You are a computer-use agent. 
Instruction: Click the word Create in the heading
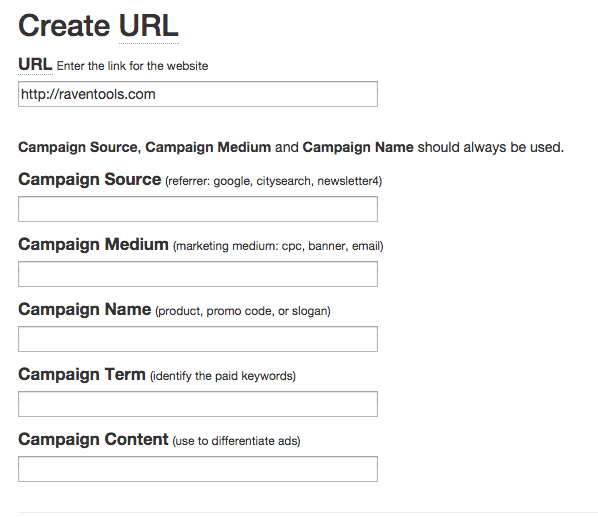(x=64, y=26)
